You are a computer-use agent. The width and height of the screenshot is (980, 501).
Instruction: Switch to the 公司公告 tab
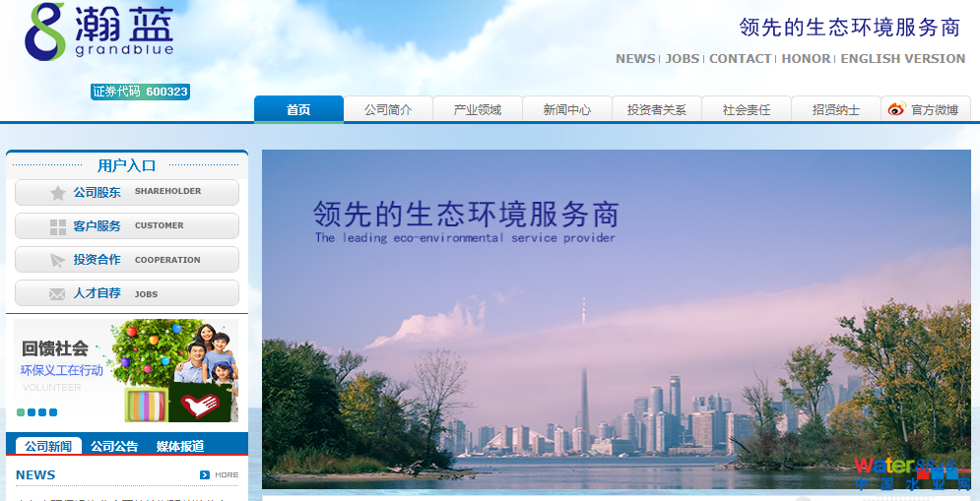114,446
